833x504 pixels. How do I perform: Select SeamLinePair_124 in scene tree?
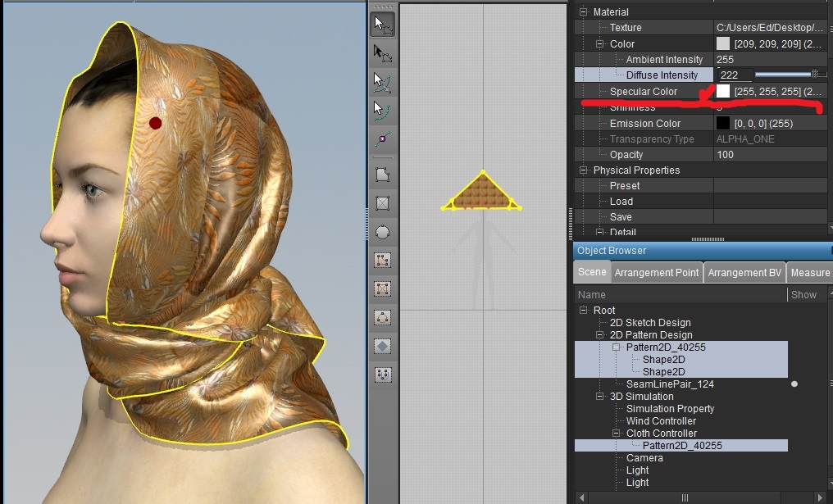click(670, 384)
